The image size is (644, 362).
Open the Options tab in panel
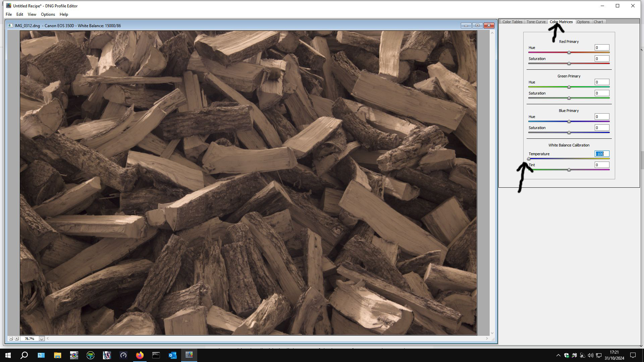point(583,22)
